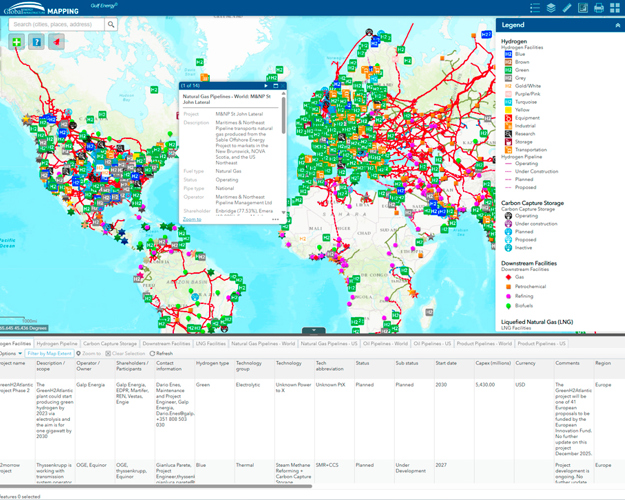Open the Print widget icon

[599, 8]
